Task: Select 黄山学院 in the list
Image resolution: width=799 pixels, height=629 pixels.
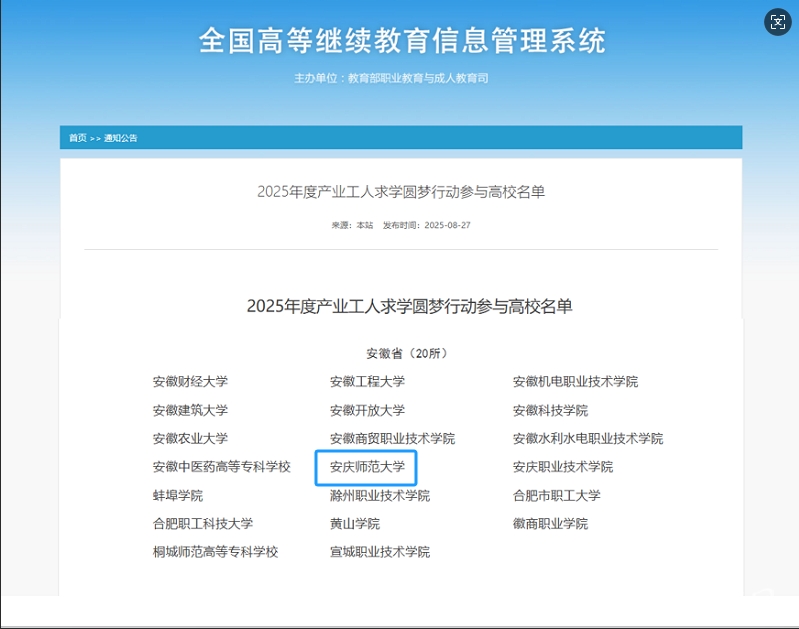Action: point(355,523)
